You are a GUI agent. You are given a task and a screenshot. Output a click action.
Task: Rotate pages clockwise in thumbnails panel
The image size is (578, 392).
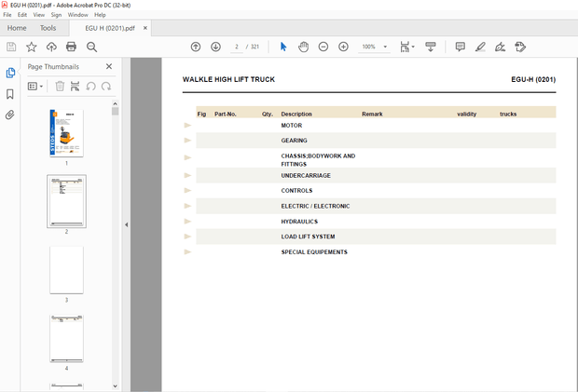click(x=105, y=86)
